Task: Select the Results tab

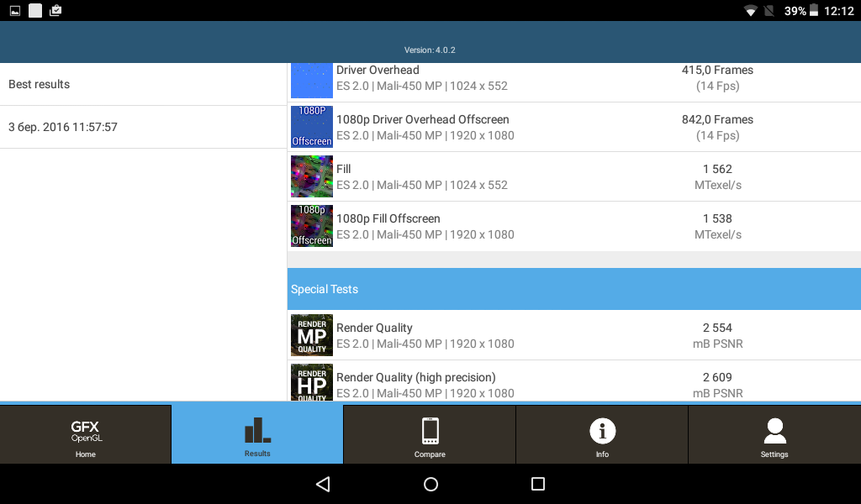Action: point(257,434)
